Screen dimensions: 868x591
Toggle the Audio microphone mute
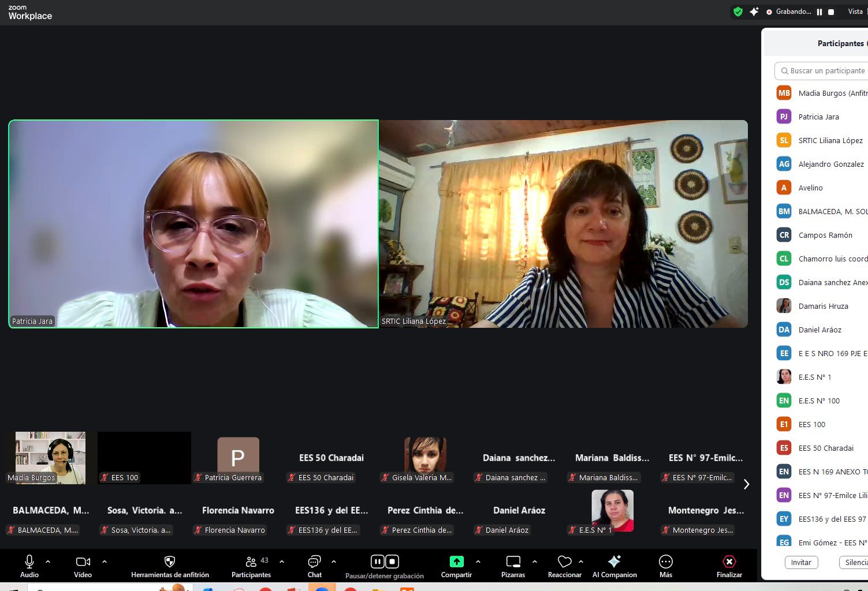(x=29, y=562)
